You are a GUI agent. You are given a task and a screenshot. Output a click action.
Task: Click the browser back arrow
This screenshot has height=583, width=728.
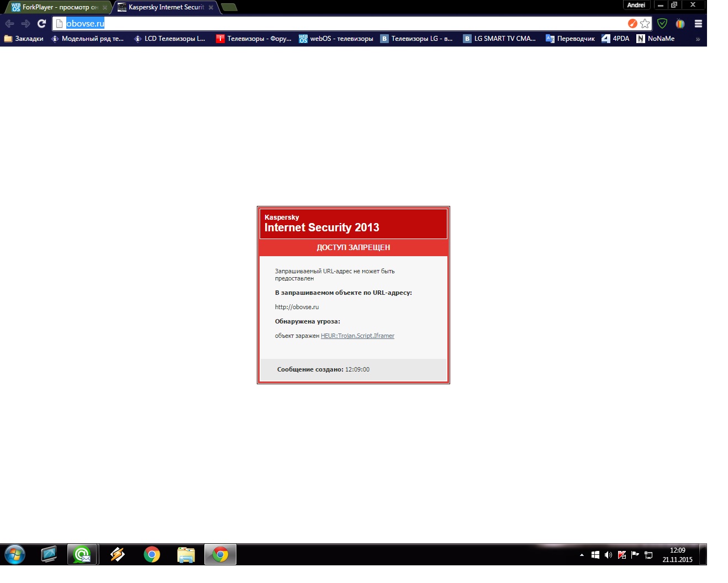pos(9,23)
